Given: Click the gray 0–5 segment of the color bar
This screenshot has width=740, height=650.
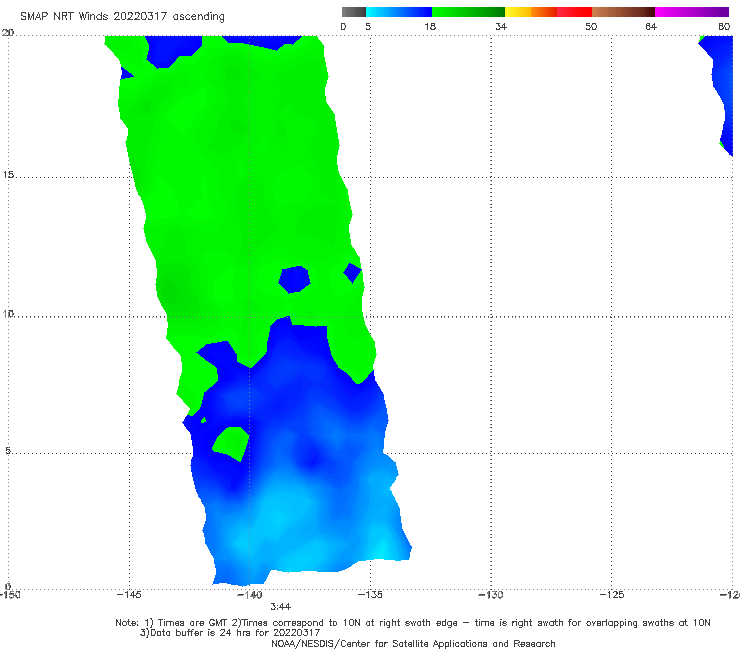Looking at the screenshot, I should (x=354, y=12).
